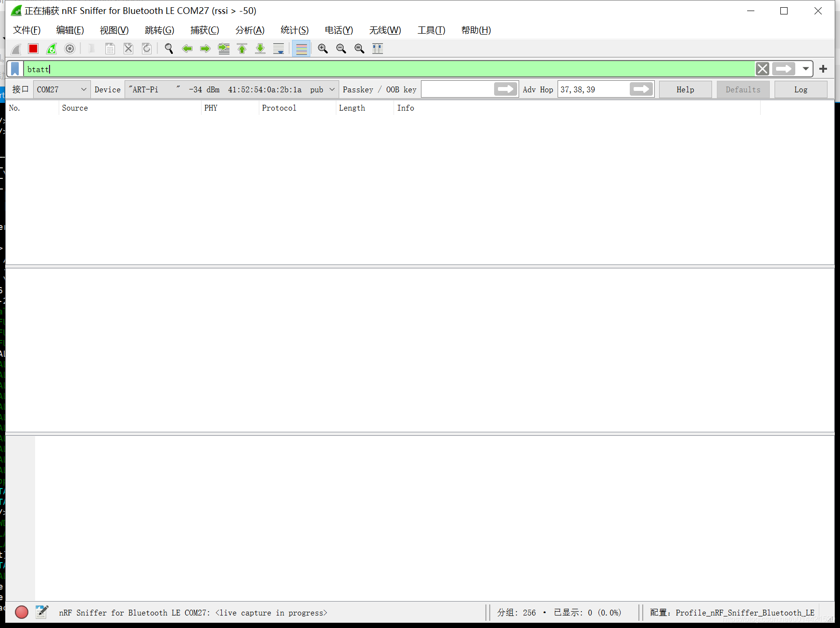Screen dimensions: 840x628
Task: Jump to the first packet
Action: pos(242,49)
